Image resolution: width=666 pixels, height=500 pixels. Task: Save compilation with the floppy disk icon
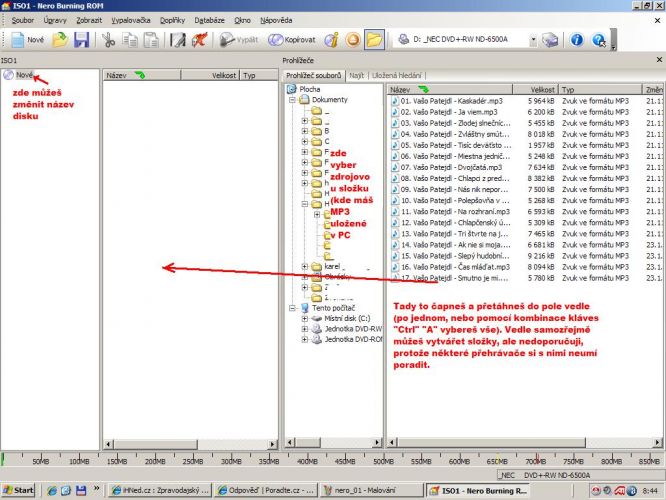81,40
